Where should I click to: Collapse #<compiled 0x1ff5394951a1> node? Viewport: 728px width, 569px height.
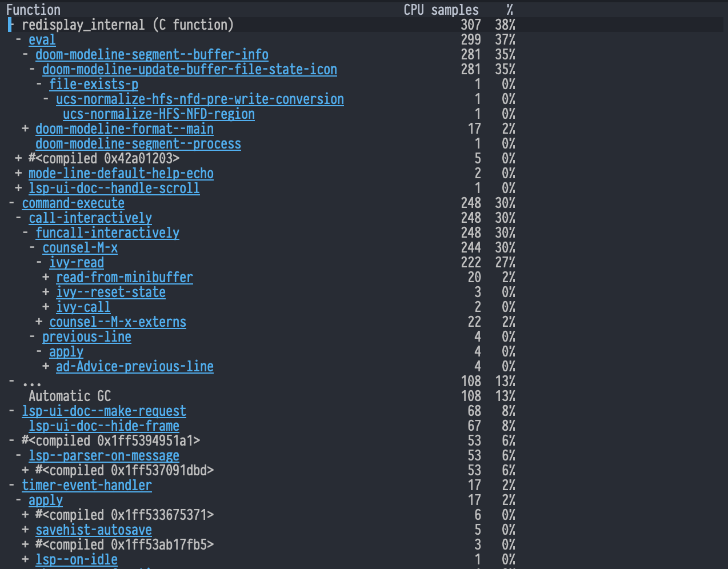click(11, 440)
